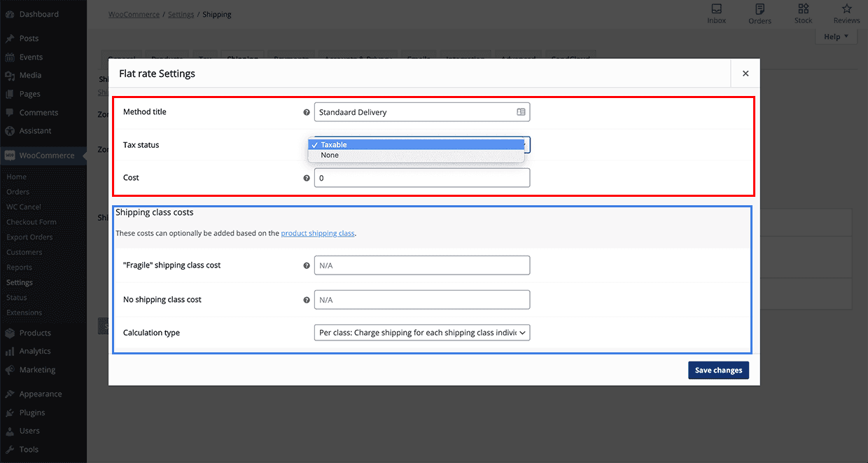Expand the Help dropdown tab
This screenshot has height=463, width=868.
pos(836,36)
